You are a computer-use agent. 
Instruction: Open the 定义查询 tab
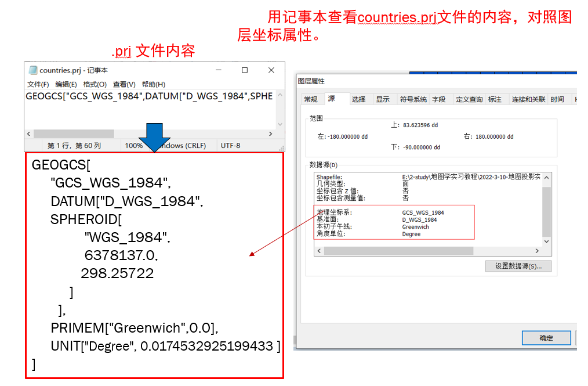click(x=469, y=99)
